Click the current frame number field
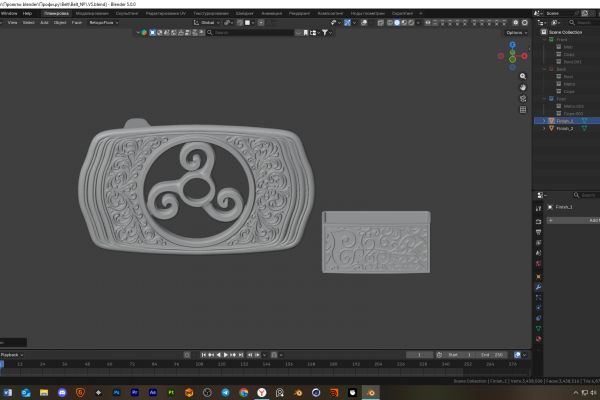Image resolution: width=600 pixels, height=400 pixels. click(x=419, y=355)
